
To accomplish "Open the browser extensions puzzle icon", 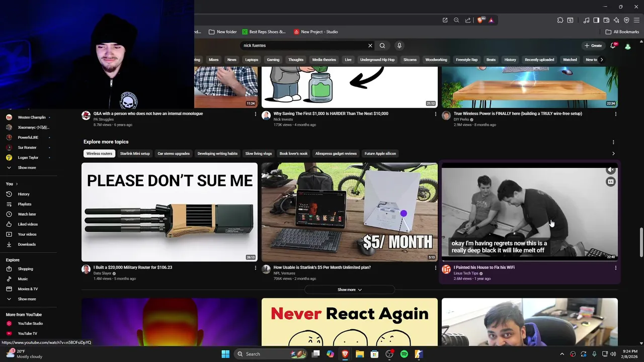I will (560, 20).
